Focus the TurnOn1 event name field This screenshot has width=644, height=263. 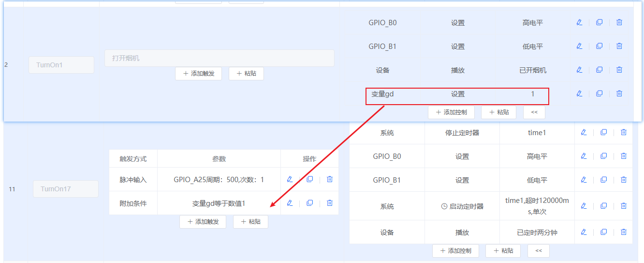pos(61,65)
